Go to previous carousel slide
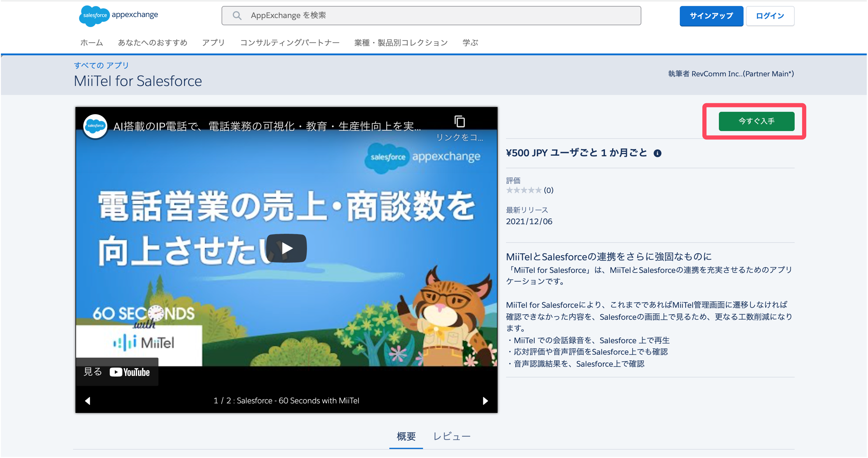The image size is (868, 458). (x=88, y=401)
